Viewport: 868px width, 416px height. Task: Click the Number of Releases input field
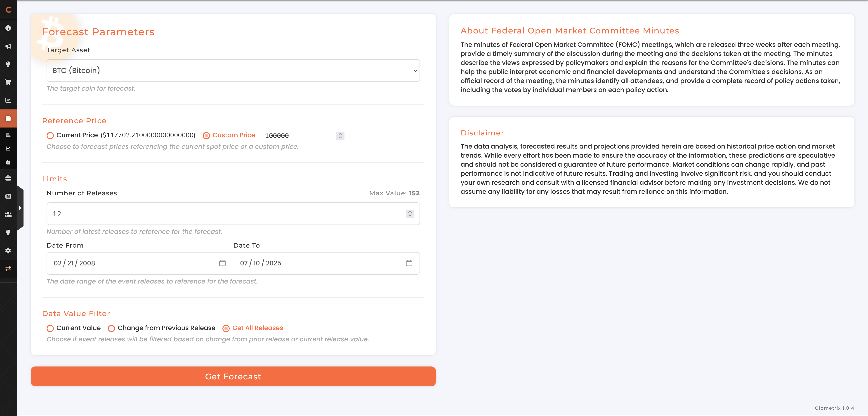[226, 214]
